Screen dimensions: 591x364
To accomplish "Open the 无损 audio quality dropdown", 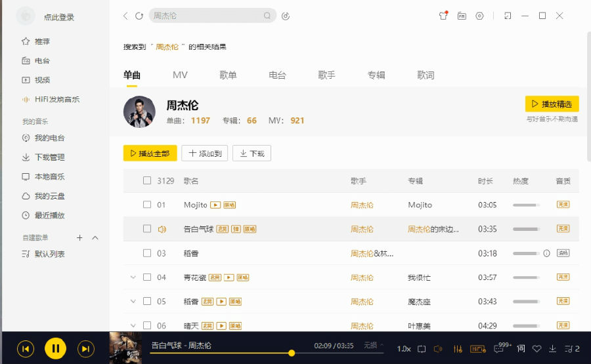I will tap(373, 345).
